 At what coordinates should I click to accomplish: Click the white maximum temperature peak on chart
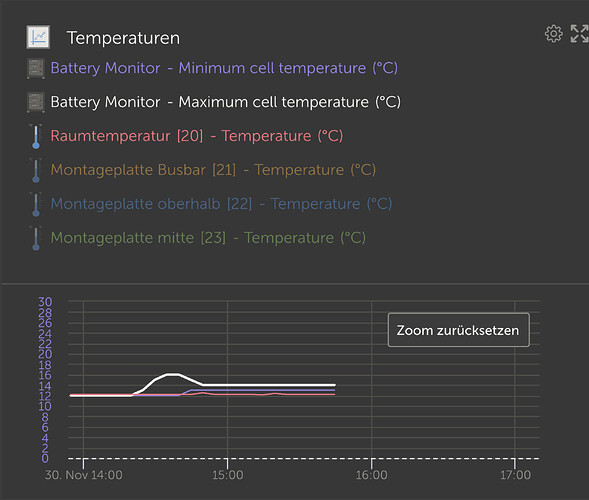[173, 374]
